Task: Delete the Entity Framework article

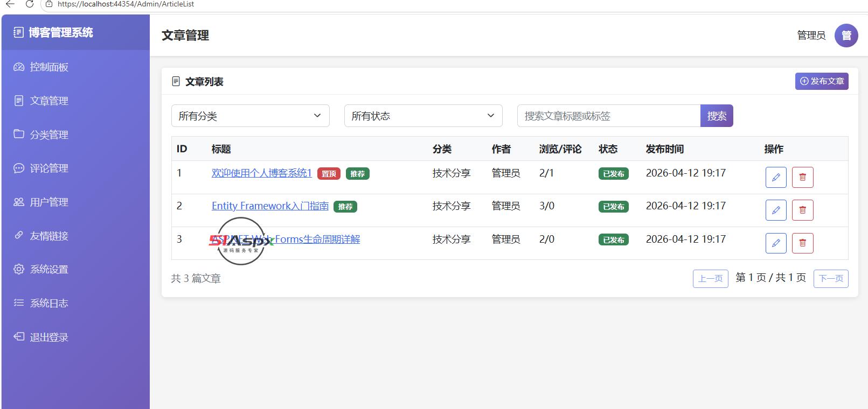Action: [x=803, y=210]
